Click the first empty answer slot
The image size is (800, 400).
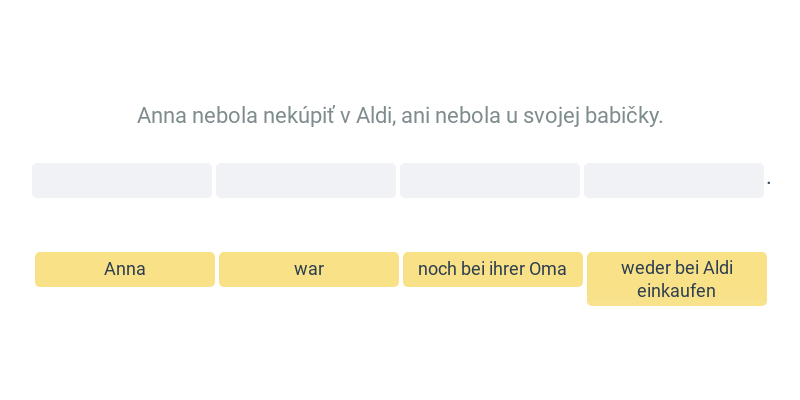pyautogui.click(x=122, y=180)
